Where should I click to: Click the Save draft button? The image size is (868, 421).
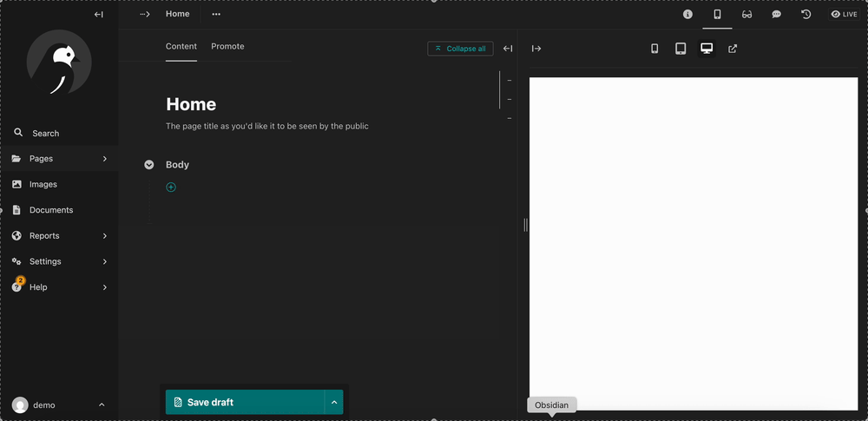[x=245, y=402]
